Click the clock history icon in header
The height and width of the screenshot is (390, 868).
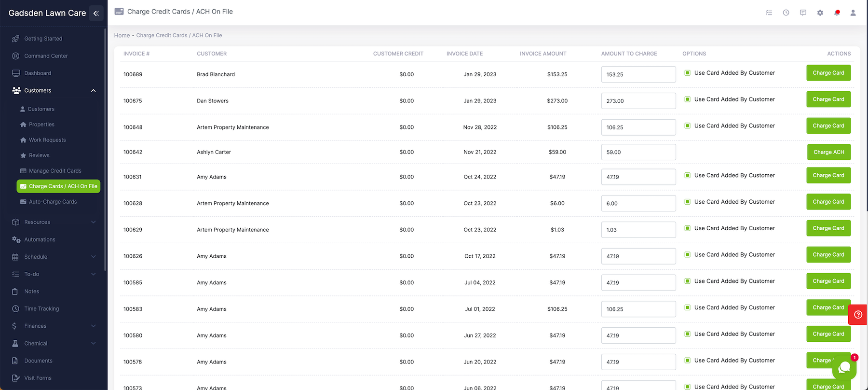786,13
